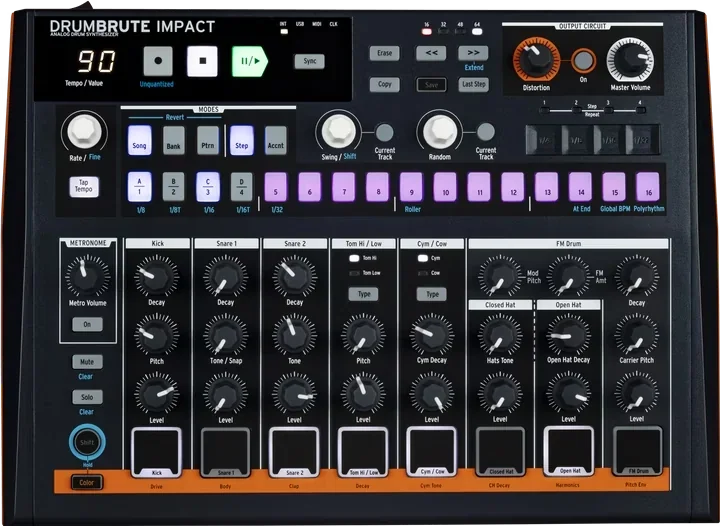The image size is (720, 526).
Task: Click the Record button
Action: 158,61
